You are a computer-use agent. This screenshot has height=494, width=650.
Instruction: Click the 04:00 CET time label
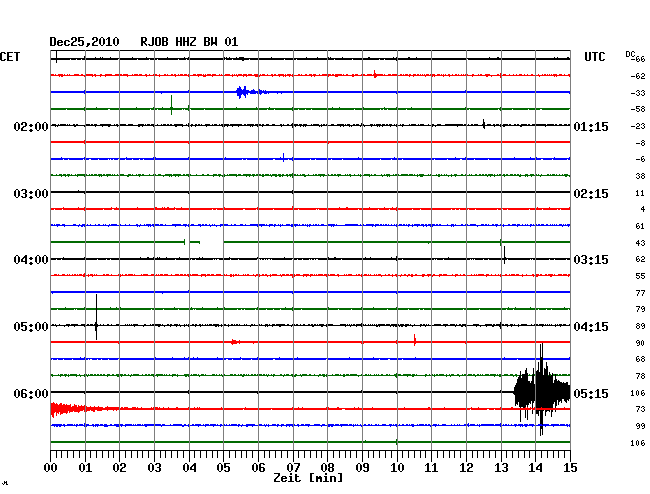(x=31, y=260)
